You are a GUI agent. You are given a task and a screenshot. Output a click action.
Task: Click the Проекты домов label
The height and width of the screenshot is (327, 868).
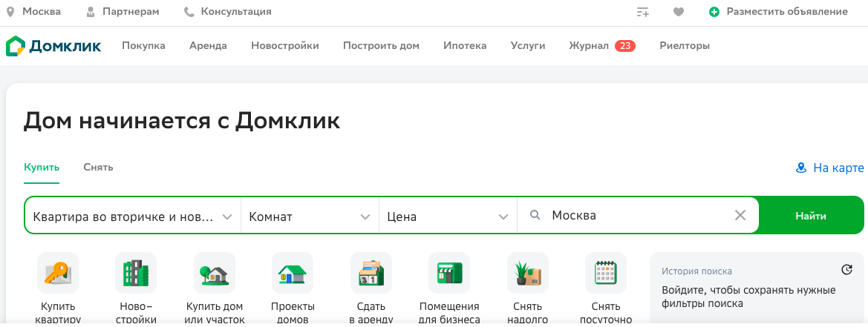point(293,313)
